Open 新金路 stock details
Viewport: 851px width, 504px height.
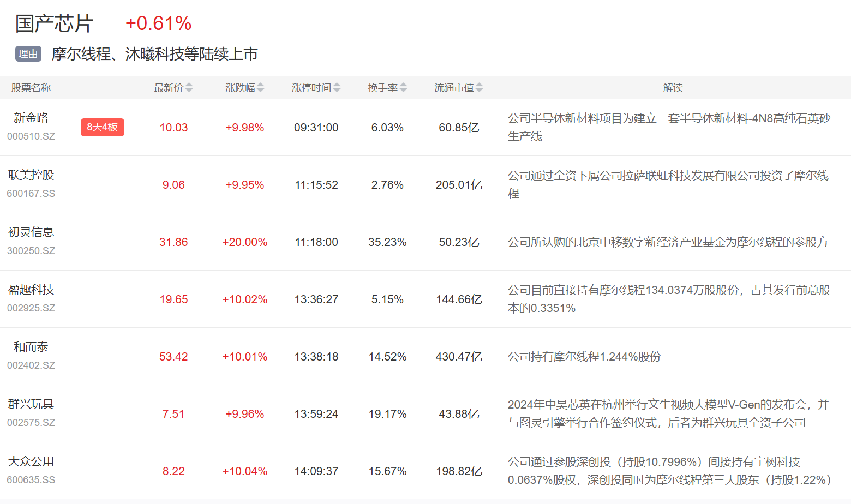point(31,118)
